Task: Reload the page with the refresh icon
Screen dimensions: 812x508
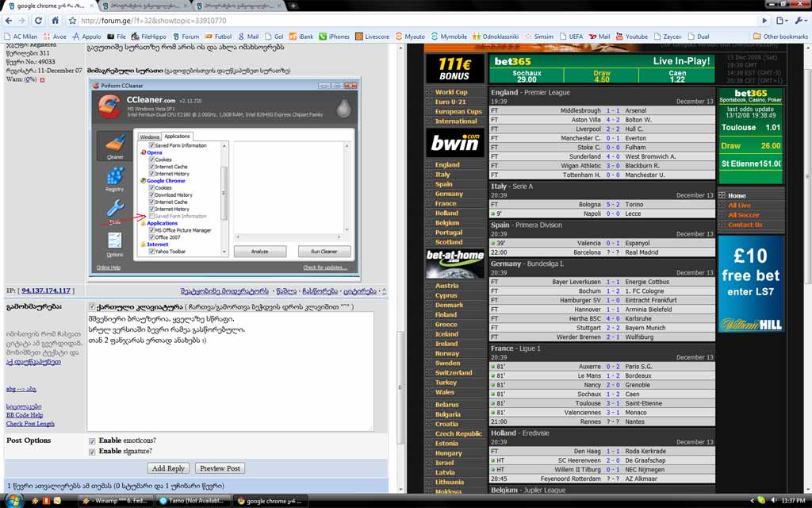Action: point(38,21)
